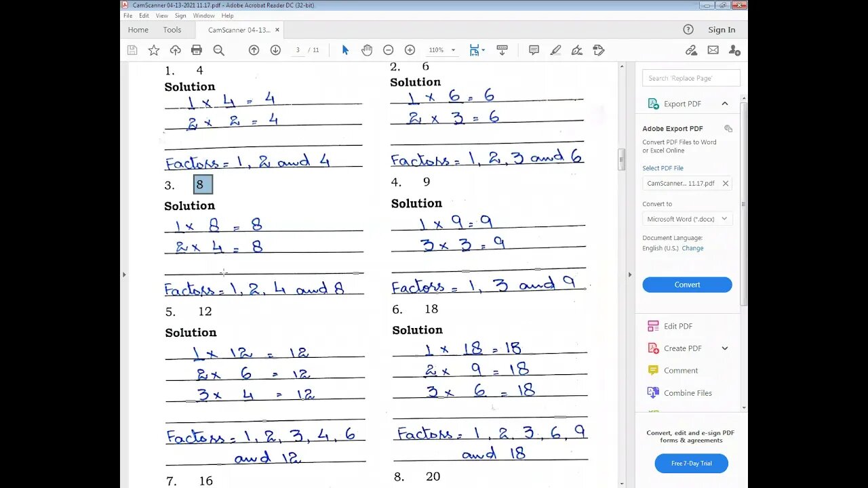
Task: Choose the Selection arrow tool
Action: 345,50
